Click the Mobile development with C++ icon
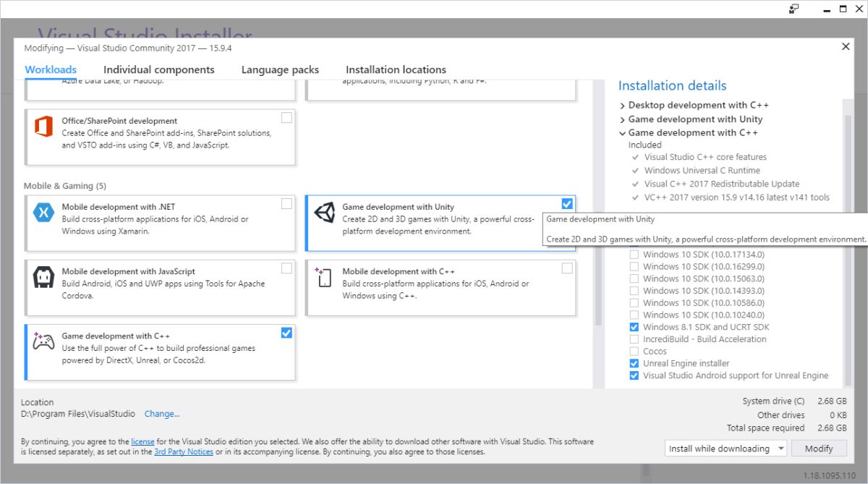The image size is (868, 484). [323, 278]
